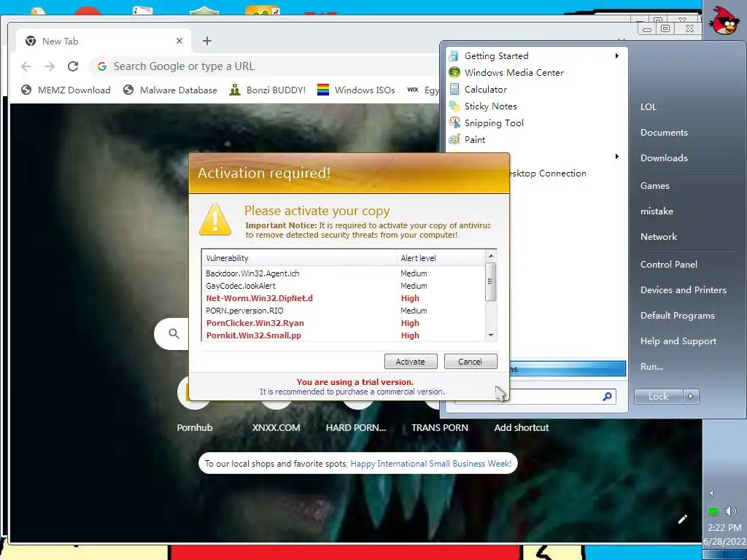Open a new Chrome tab with plus
Viewport: 747px width, 560px height.
click(x=206, y=41)
